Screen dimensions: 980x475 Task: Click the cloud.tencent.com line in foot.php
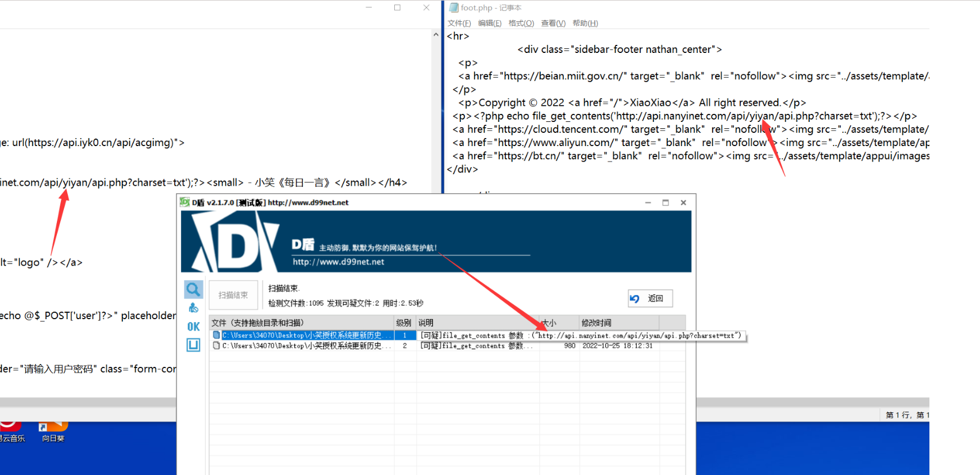[691, 129]
